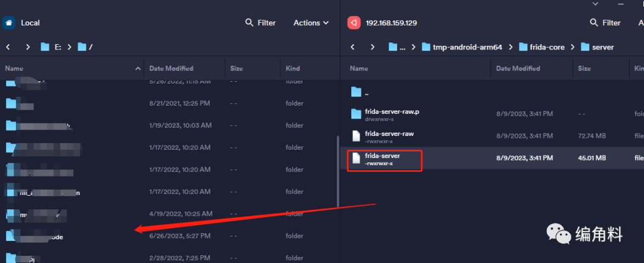
Task: Go forward in the Local pane
Action: point(28,47)
